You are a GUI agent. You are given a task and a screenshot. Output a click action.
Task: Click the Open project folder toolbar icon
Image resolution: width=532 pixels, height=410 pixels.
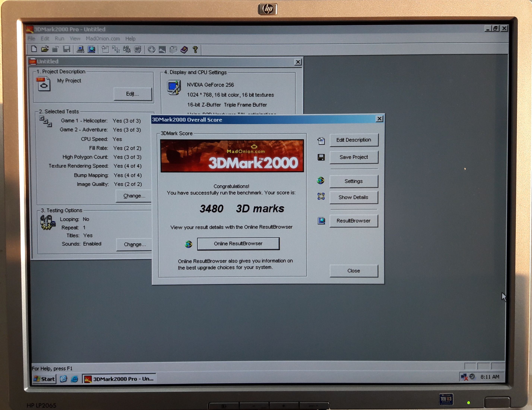point(45,49)
